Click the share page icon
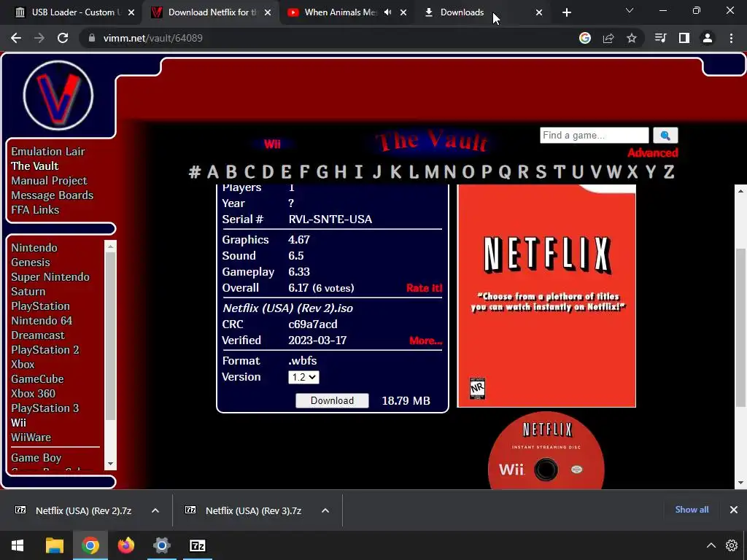The image size is (747, 560). tap(608, 38)
